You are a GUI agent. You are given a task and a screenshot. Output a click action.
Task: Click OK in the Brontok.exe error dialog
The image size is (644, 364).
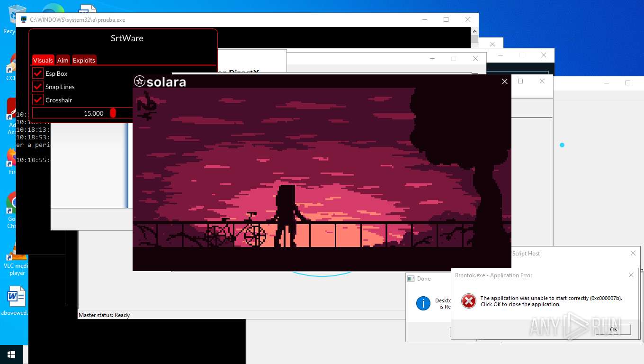click(613, 329)
